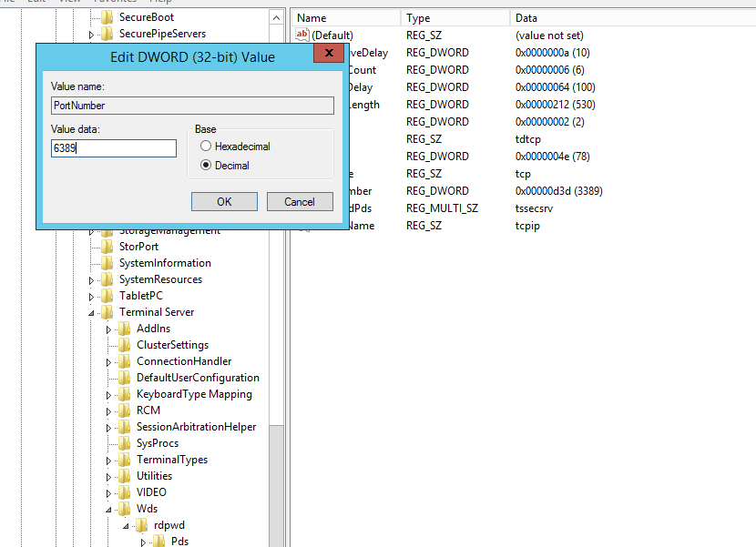The image size is (756, 547).
Task: Confirm the port change with OK
Action: pyautogui.click(x=224, y=202)
